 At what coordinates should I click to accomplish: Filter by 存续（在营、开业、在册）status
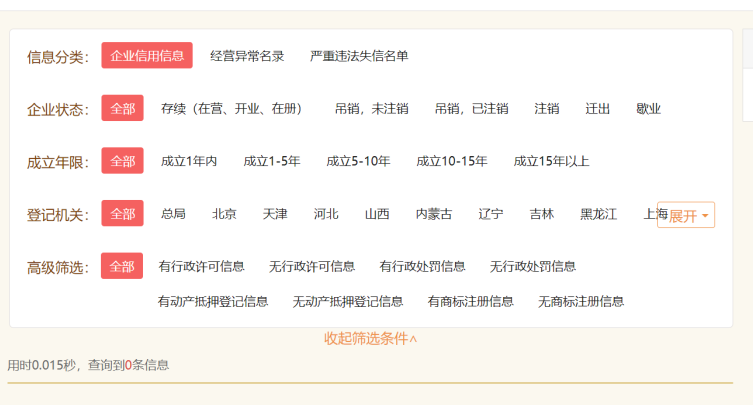[232, 109]
